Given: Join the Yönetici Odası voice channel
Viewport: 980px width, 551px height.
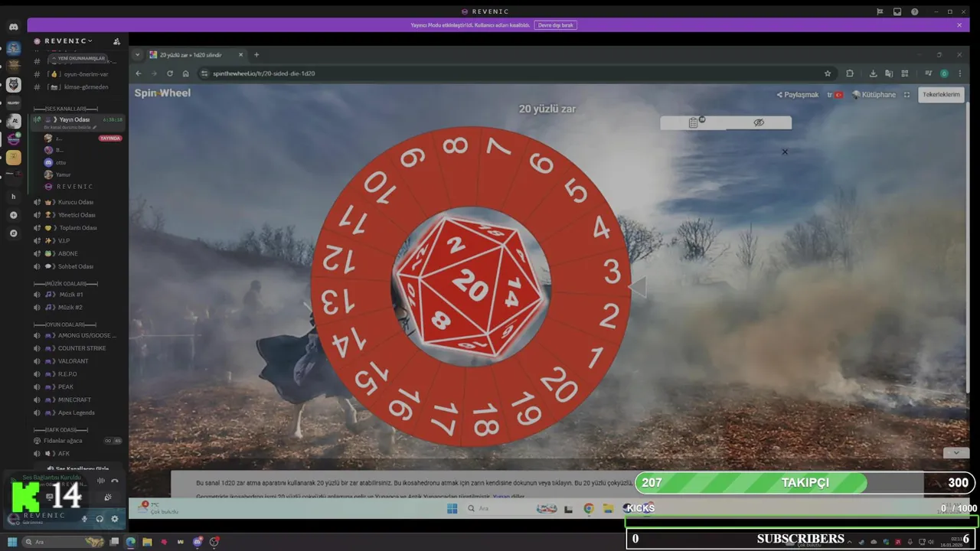Looking at the screenshot, I should tap(77, 215).
